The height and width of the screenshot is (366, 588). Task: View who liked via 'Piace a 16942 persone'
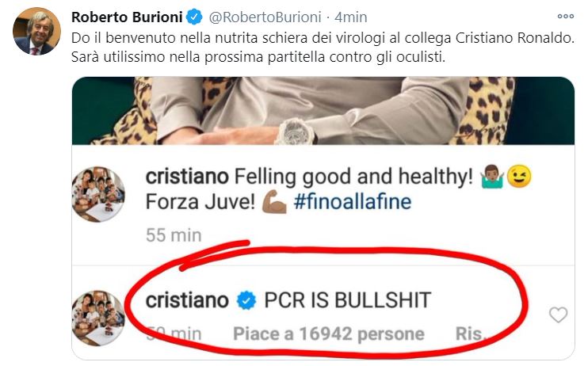[329, 334]
